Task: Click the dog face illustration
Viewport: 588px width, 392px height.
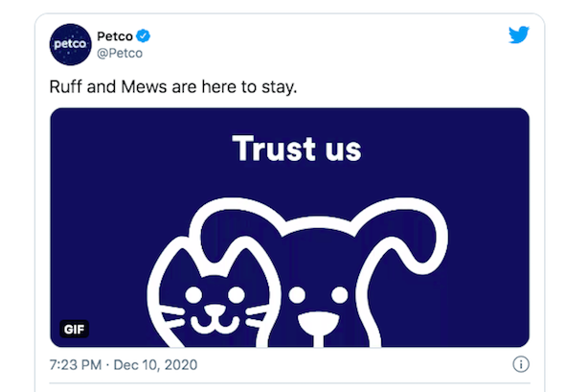Action: click(316, 288)
